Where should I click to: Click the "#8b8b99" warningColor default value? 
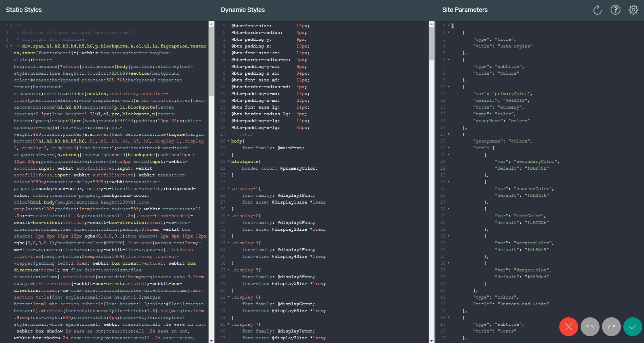click(537, 250)
